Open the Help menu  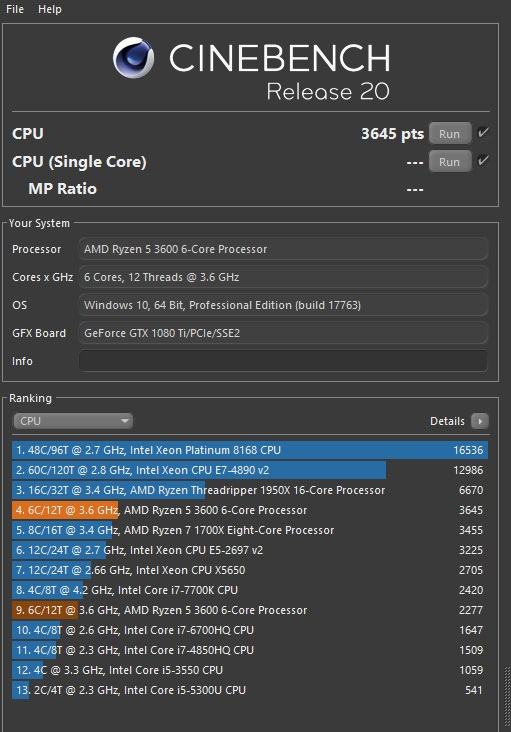coord(50,9)
